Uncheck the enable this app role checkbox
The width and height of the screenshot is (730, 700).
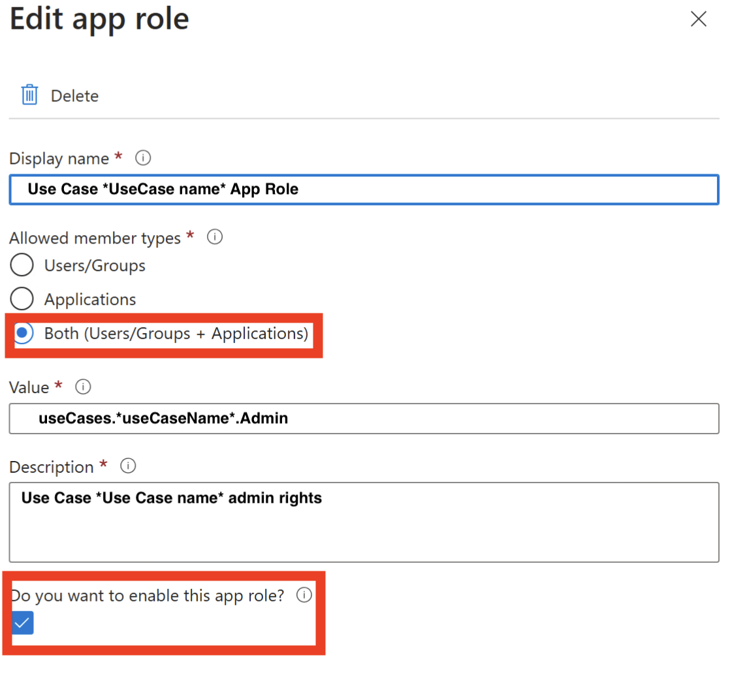click(23, 623)
